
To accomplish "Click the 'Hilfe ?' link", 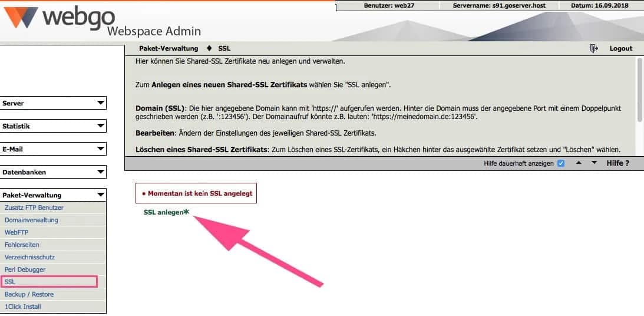I will pyautogui.click(x=617, y=163).
